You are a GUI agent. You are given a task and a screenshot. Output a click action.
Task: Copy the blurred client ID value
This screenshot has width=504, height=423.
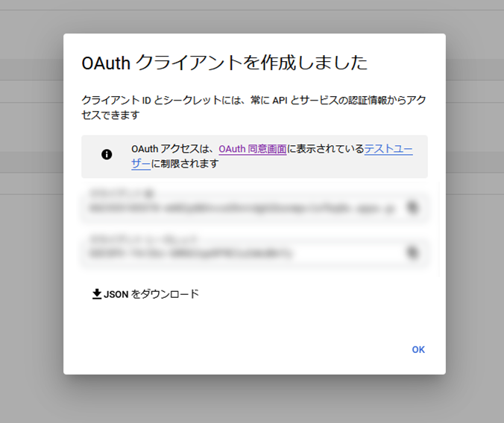412,207
